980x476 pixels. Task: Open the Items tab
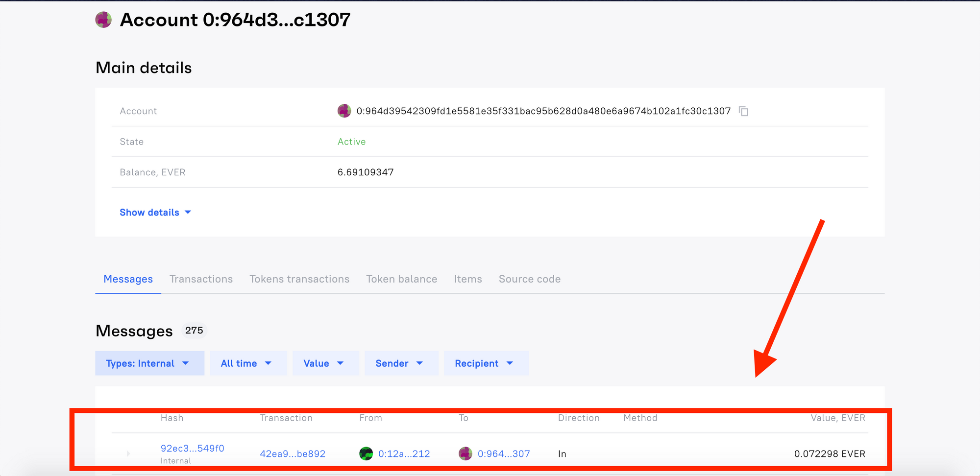click(468, 279)
